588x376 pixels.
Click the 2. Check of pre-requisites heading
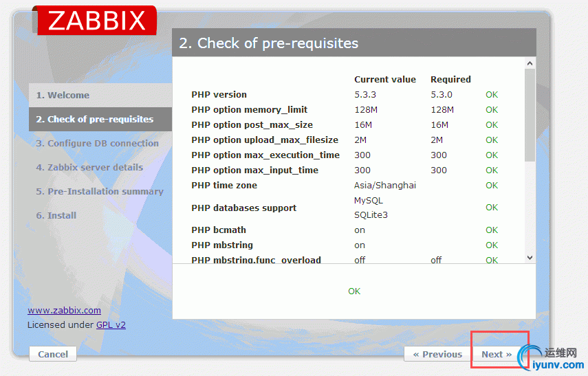(x=268, y=43)
